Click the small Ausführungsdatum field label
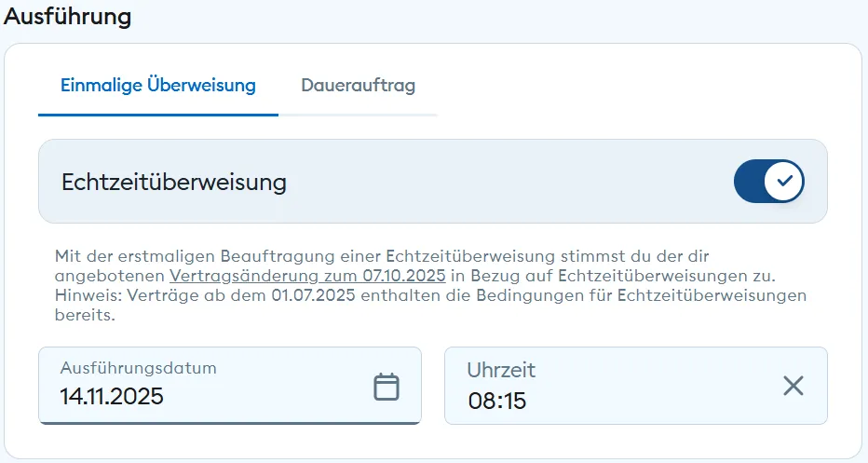 point(138,368)
